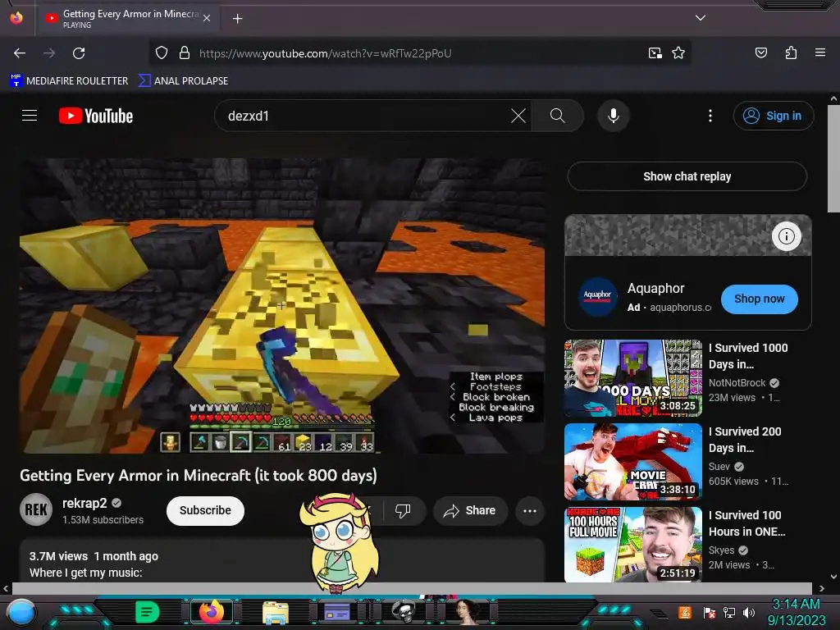The height and width of the screenshot is (630, 840).
Task: Open rekrap2 channel name link
Action: pyautogui.click(x=84, y=503)
